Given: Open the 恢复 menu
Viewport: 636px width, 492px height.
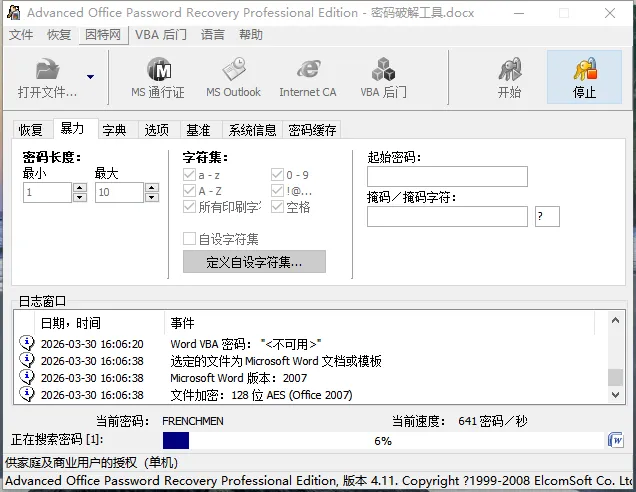Looking at the screenshot, I should (59, 35).
